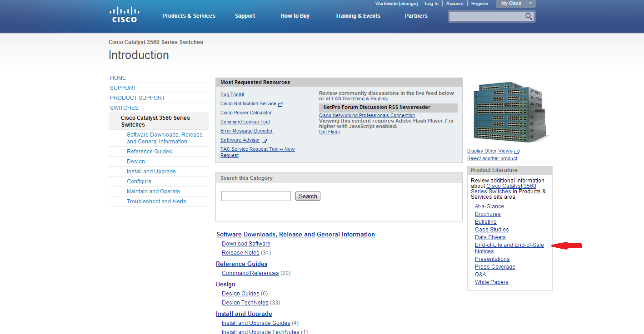Image resolution: width=644 pixels, height=334 pixels.
Task: Open the Support menu
Action: pyautogui.click(x=245, y=16)
